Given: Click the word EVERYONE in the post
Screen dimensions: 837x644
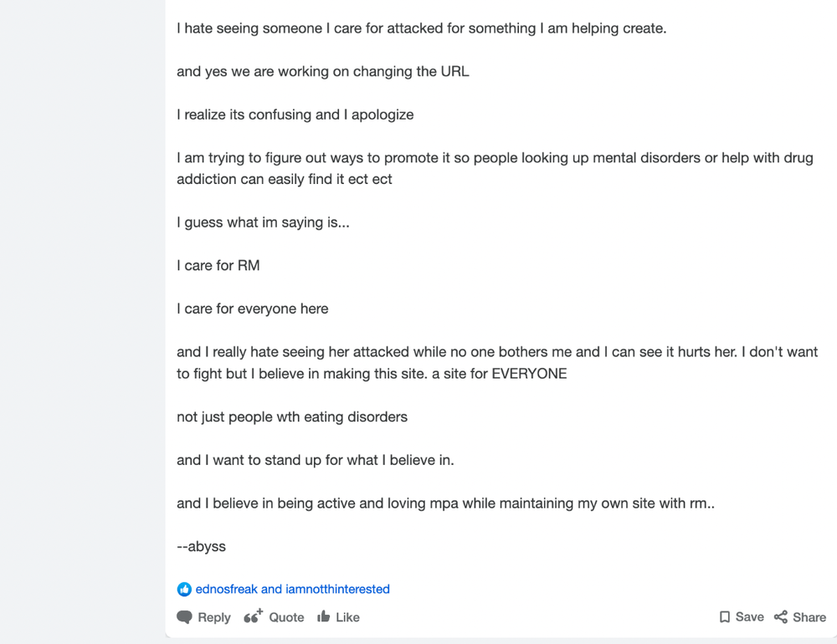Looking at the screenshot, I should 529,374.
